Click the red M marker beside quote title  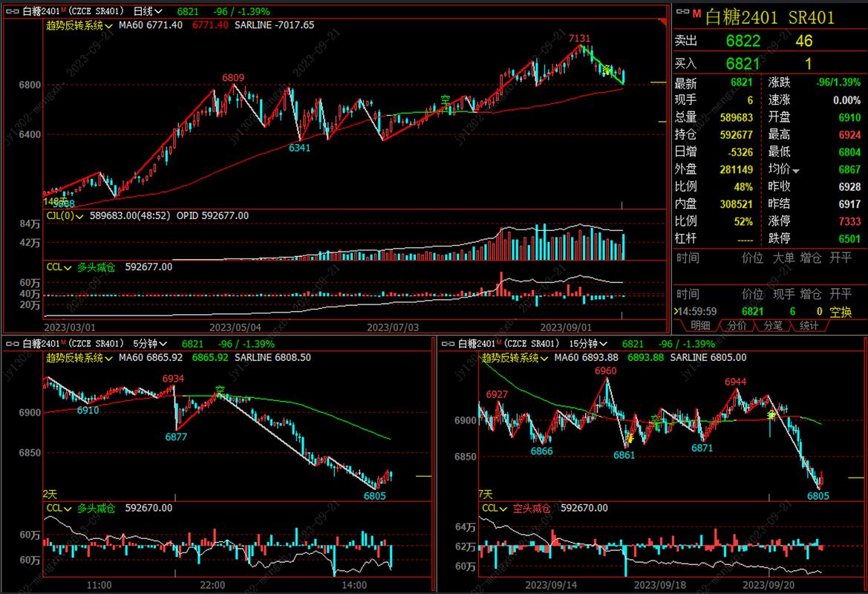pyautogui.click(x=696, y=13)
